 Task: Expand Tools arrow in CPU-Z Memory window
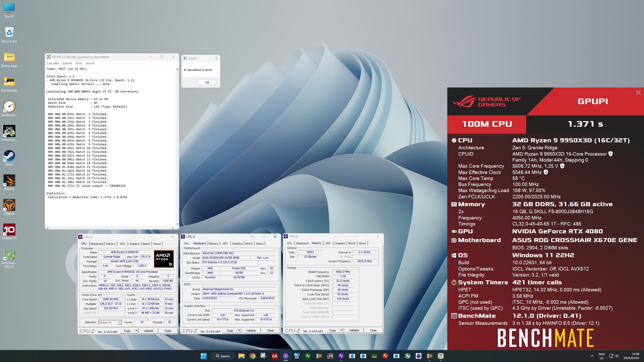pyautogui.click(x=342, y=330)
